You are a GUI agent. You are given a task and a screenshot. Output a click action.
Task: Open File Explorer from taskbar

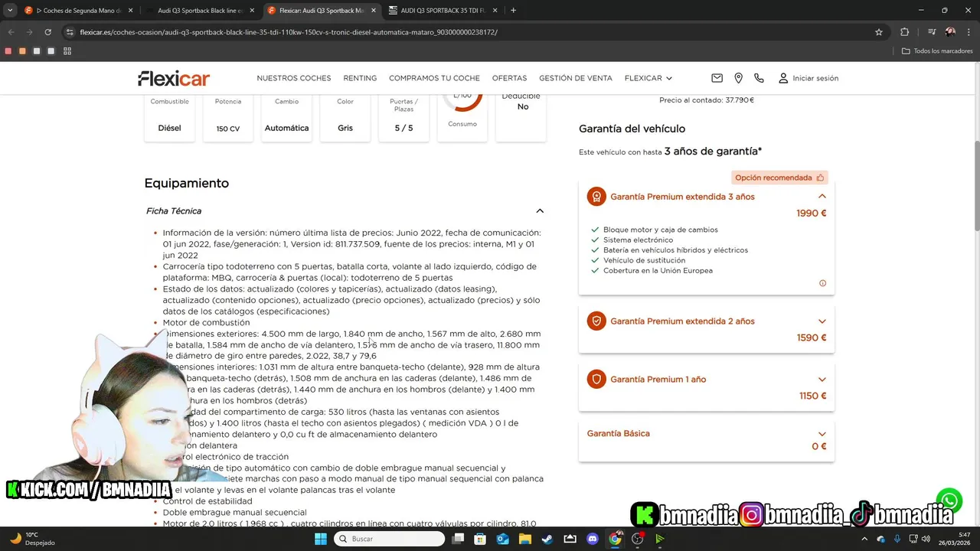click(525, 539)
